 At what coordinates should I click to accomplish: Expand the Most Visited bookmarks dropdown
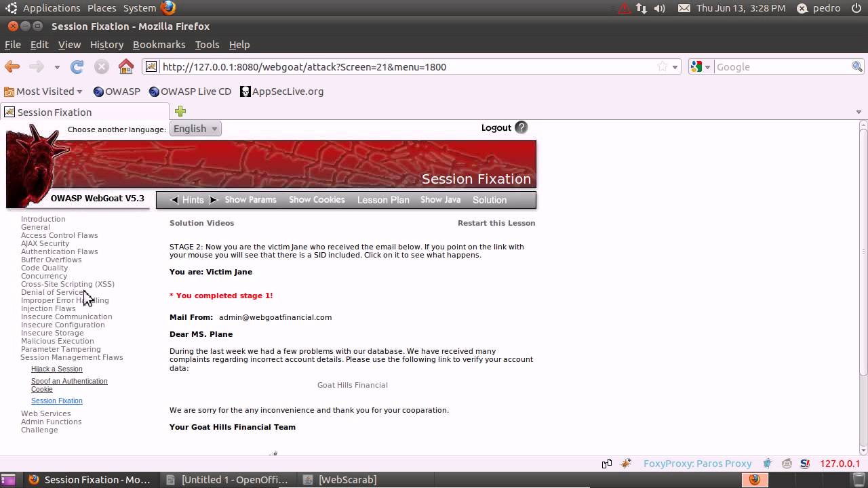[43, 91]
